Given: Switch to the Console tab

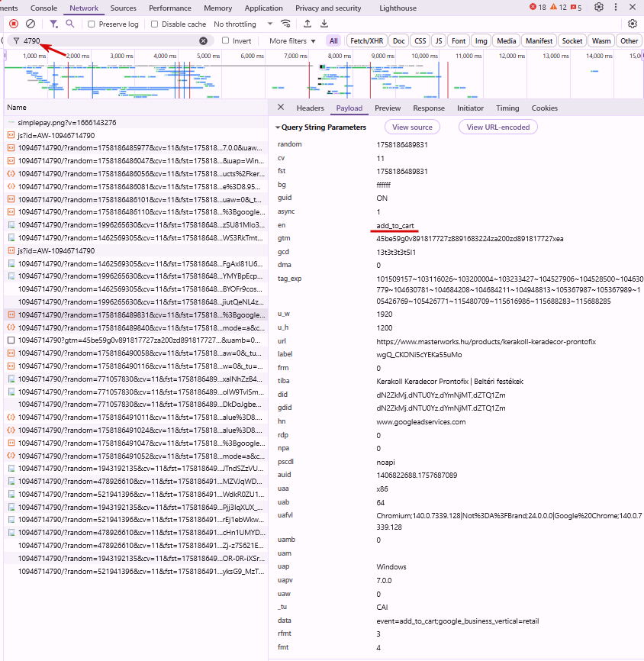Looking at the screenshot, I should point(43,8).
